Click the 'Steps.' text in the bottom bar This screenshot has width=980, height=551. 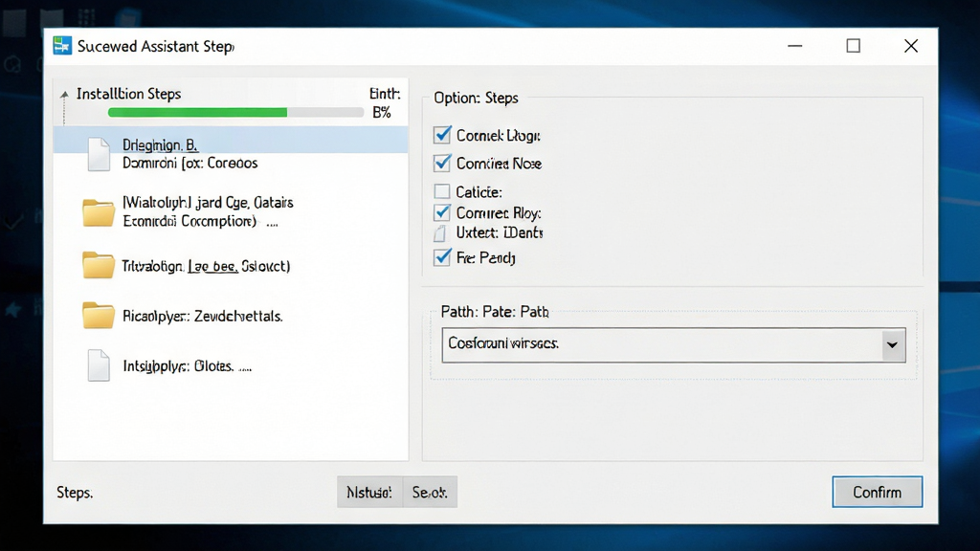[75, 493]
